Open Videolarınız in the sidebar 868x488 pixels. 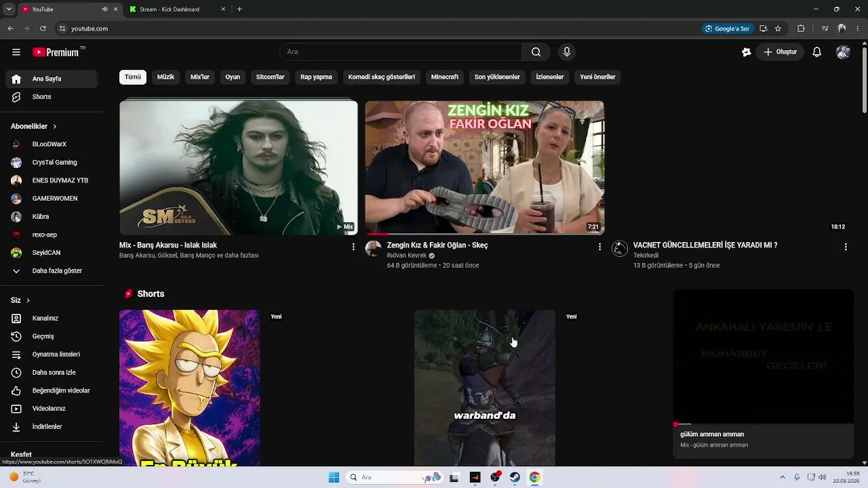pos(52,409)
